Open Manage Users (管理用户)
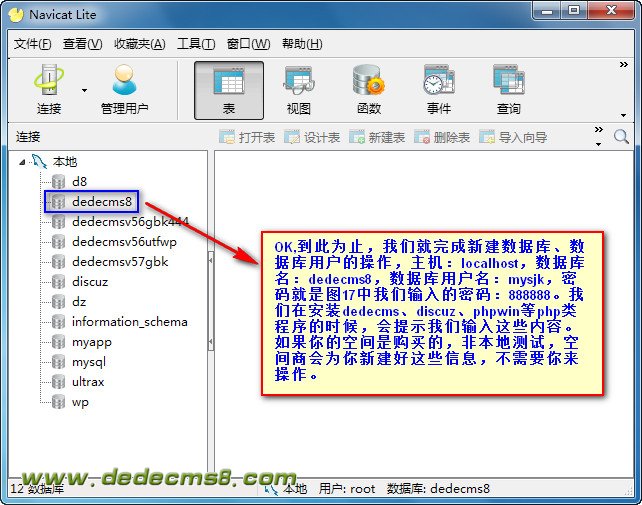This screenshot has height=505, width=642. tap(124, 89)
